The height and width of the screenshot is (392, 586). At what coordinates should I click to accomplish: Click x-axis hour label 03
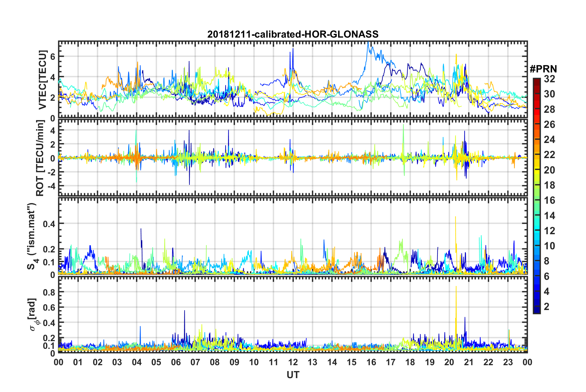click(x=117, y=362)
